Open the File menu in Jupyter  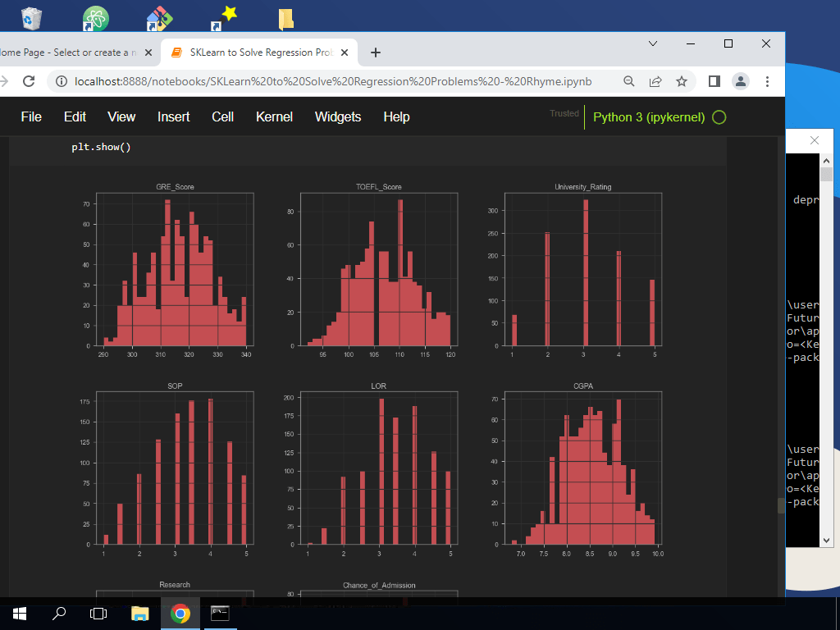[x=30, y=116]
